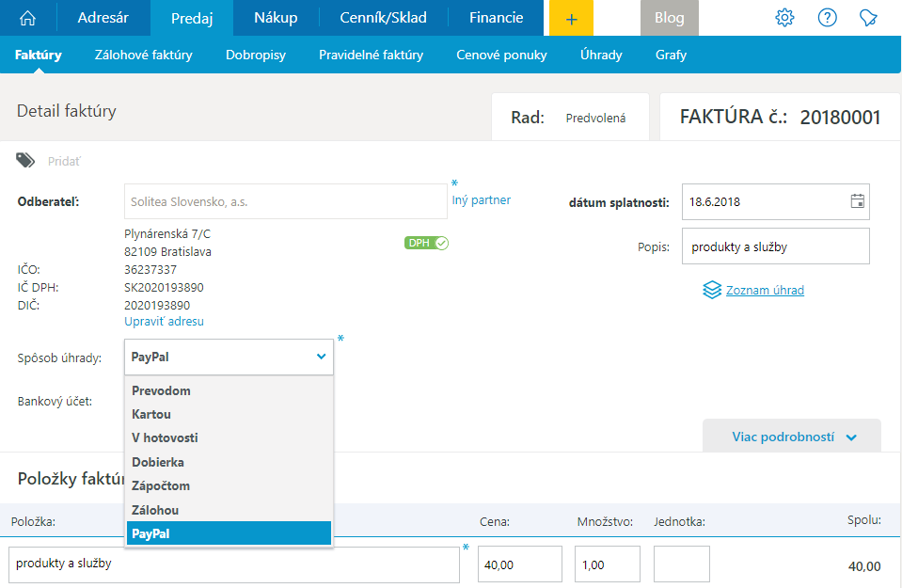Viewport: 902px width, 588px height.
Task: Toggle the green DPH status badge
Action: coord(426,243)
